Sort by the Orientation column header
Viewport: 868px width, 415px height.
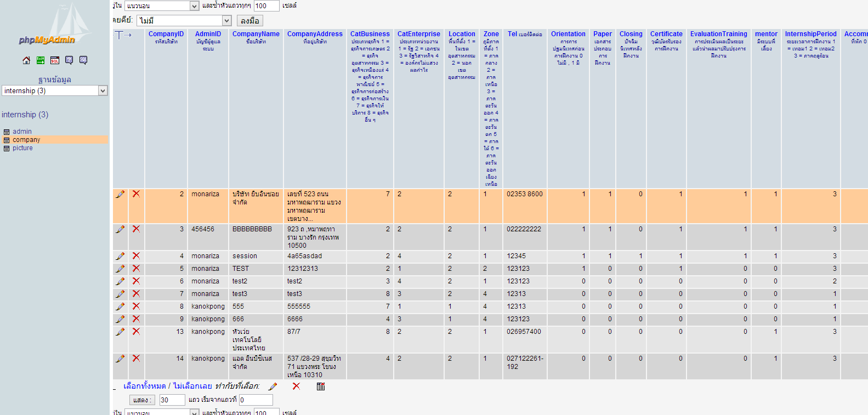coord(568,34)
